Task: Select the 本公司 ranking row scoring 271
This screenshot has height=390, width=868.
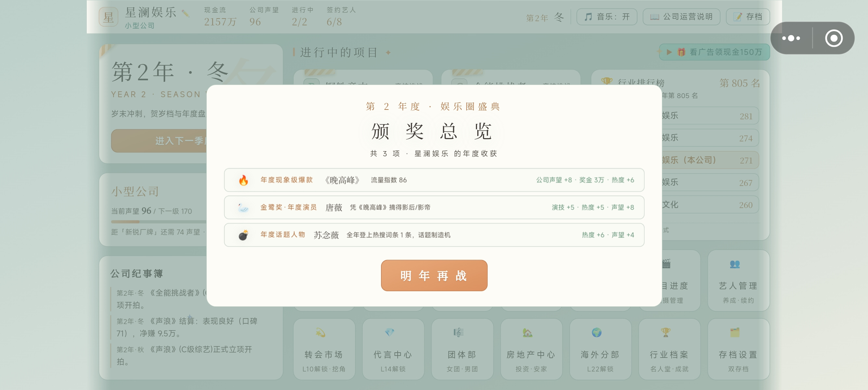Action: pos(710,160)
